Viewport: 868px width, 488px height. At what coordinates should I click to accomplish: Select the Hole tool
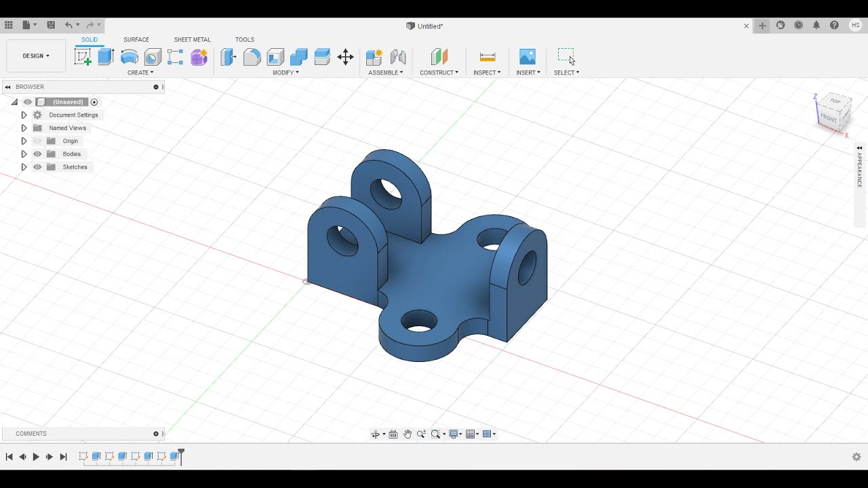[x=153, y=57]
